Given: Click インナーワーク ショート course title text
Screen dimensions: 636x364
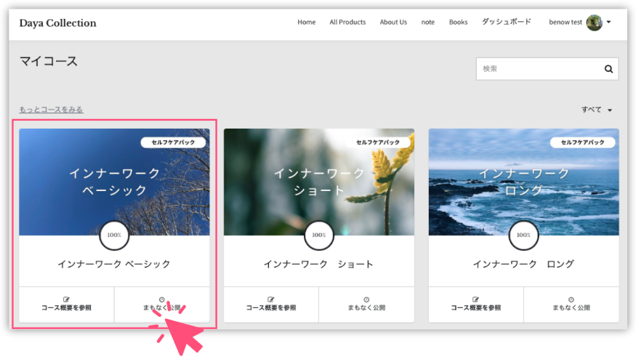Looking at the screenshot, I should [x=318, y=264].
